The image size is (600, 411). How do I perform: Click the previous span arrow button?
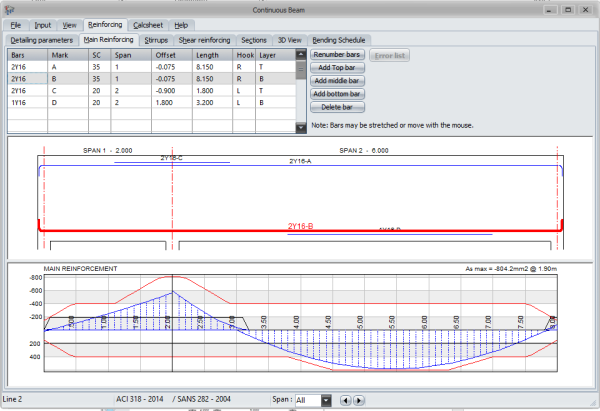(x=345, y=400)
